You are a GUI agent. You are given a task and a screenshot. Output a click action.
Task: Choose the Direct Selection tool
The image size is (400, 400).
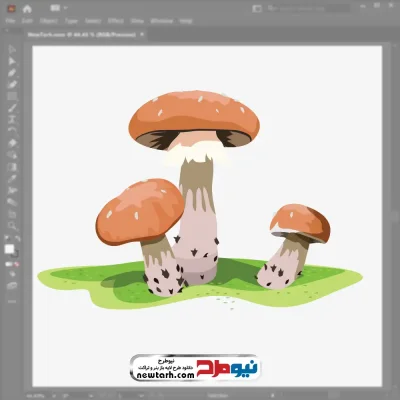pyautogui.click(x=12, y=61)
